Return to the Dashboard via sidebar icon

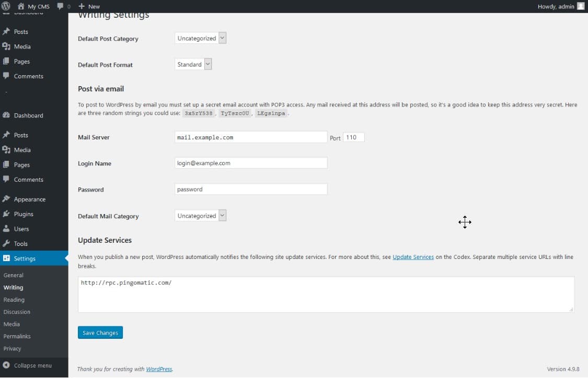tap(7, 115)
